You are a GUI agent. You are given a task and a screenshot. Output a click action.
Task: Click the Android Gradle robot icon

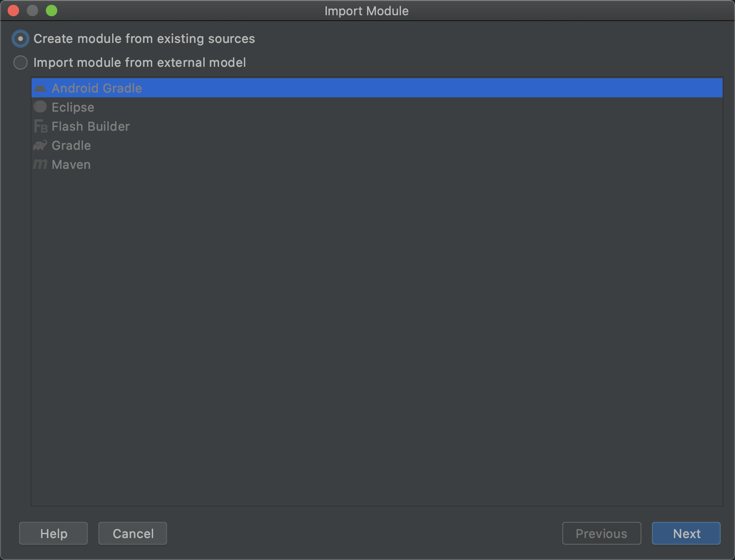(40, 88)
